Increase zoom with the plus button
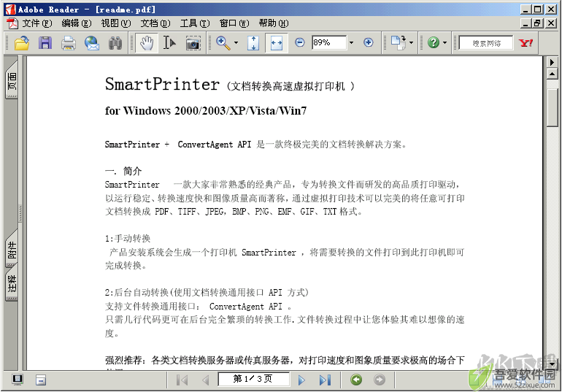 368,42
